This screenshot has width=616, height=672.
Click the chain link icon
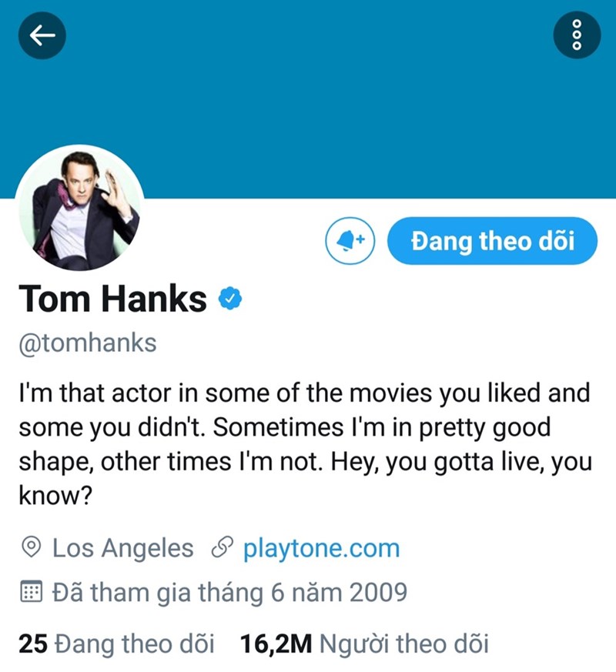(x=222, y=548)
